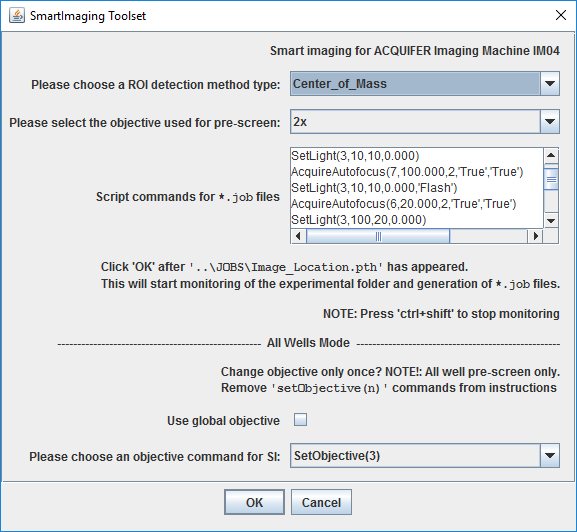Click the SmartImaging Toolset window title
577x532 pixels.
point(88,16)
